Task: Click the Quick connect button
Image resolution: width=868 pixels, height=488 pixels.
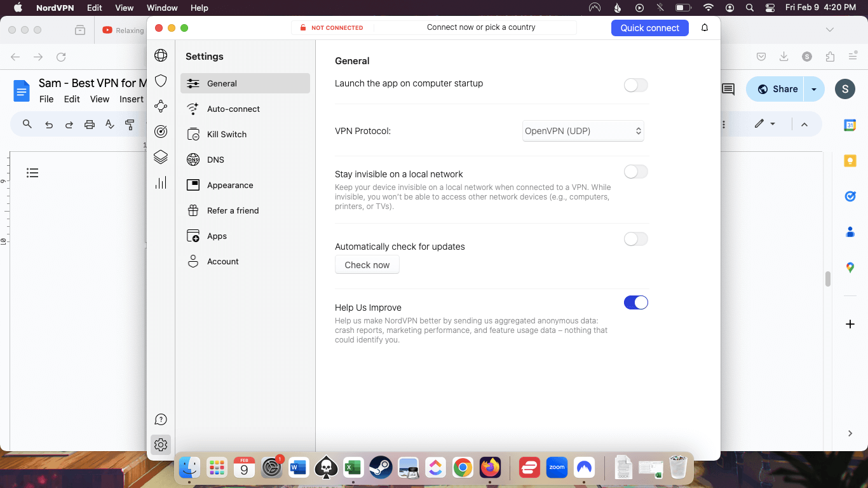Action: tap(650, 28)
